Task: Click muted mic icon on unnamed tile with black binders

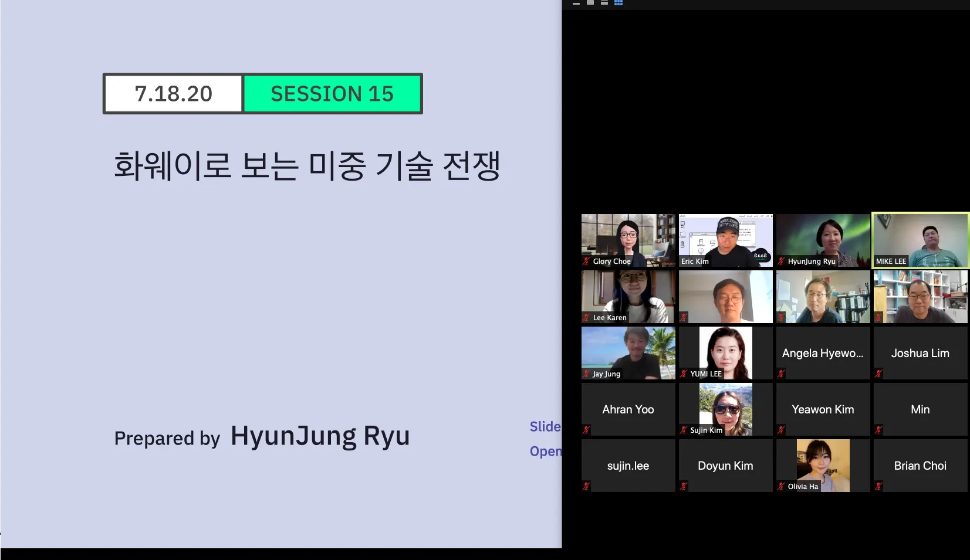Action: (781, 317)
